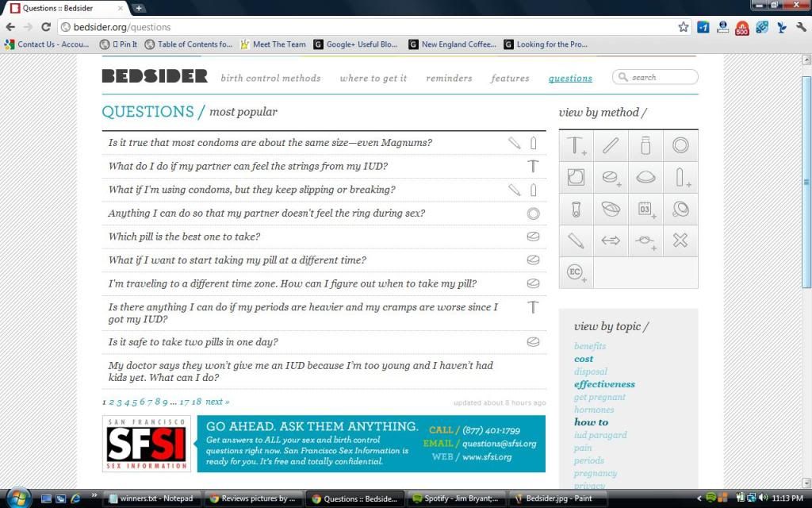
Task: Open the 'birth control methods' nav menu
Action: (270, 78)
